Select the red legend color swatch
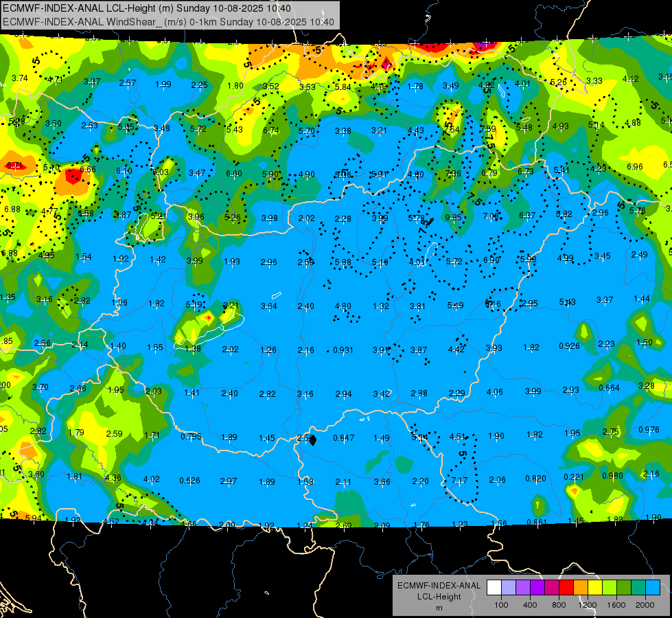 pyautogui.click(x=566, y=588)
